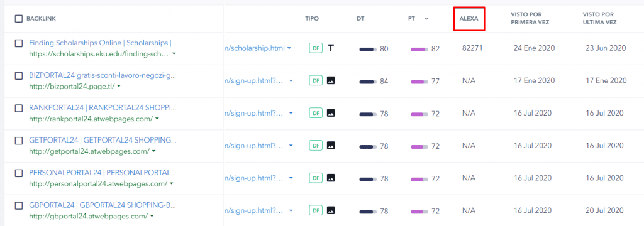Viewport: 644px width, 226px height.
Task: Click the PT bar showing 77
Action: click(x=419, y=82)
